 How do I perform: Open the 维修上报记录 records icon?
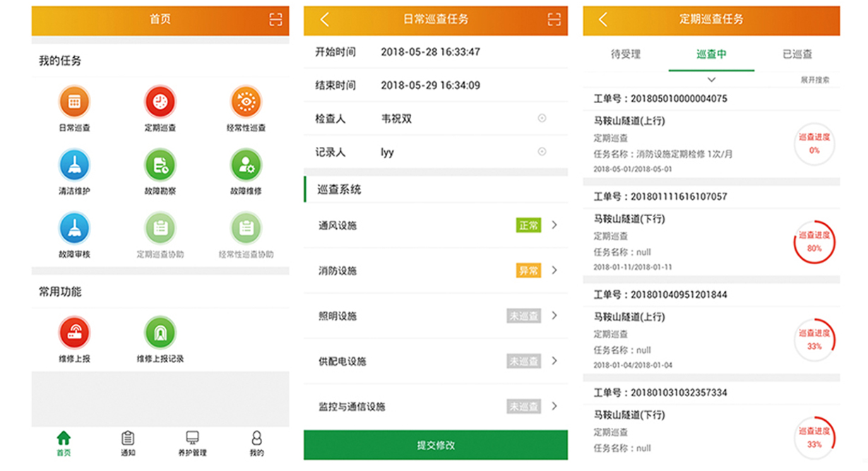pyautogui.click(x=160, y=333)
